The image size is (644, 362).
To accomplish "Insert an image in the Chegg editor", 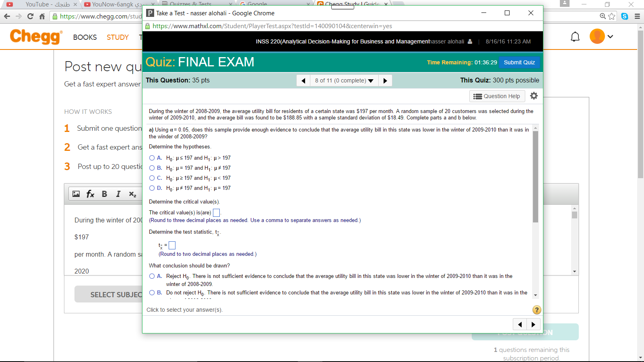I will point(76,194).
